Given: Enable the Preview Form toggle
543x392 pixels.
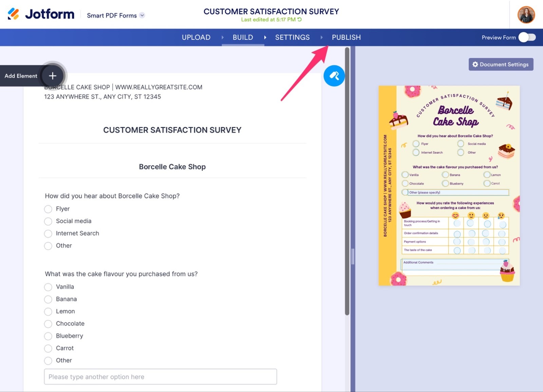Looking at the screenshot, I should click(527, 37).
